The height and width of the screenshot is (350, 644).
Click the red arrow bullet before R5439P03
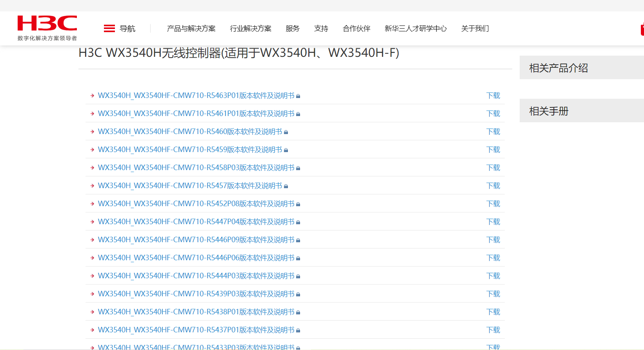coord(92,294)
